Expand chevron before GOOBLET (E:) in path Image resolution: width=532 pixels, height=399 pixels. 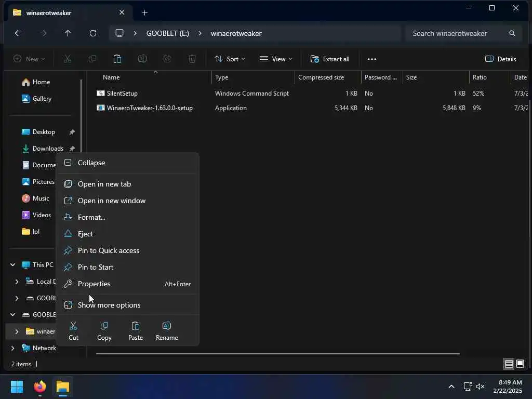[135, 33]
